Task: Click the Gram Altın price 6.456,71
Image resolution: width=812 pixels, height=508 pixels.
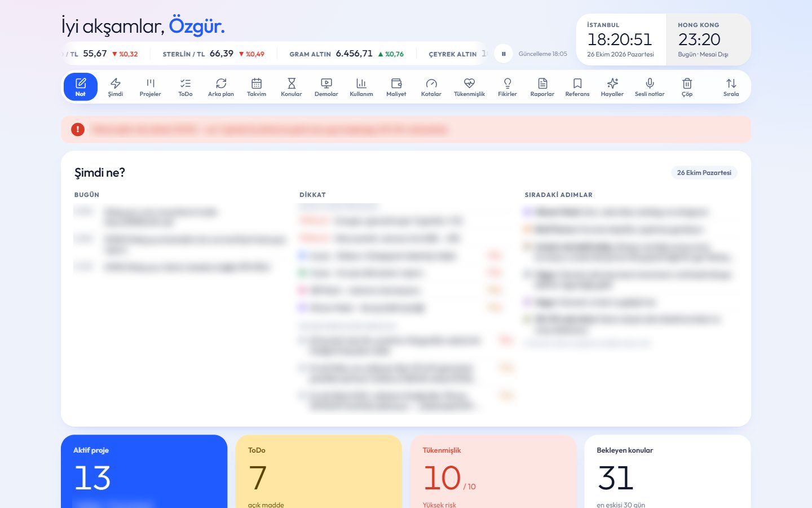Action: click(354, 54)
